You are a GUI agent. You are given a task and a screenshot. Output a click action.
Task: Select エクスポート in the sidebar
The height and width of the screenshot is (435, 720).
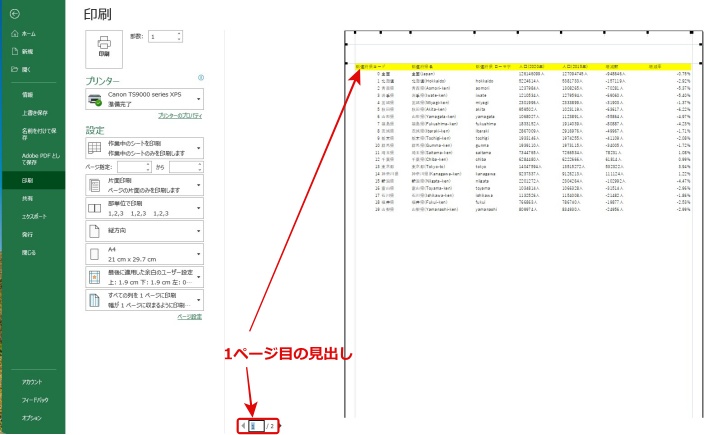pos(33,216)
